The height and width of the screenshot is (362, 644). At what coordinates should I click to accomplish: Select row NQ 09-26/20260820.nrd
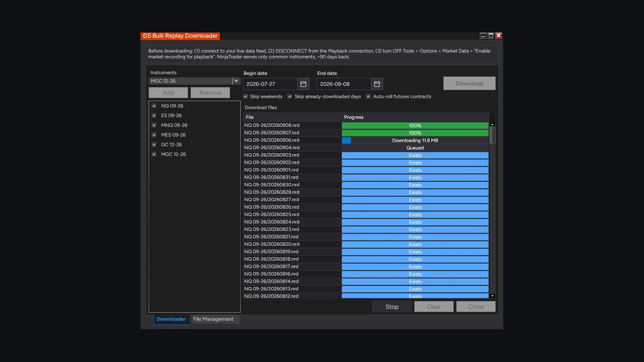(366, 244)
